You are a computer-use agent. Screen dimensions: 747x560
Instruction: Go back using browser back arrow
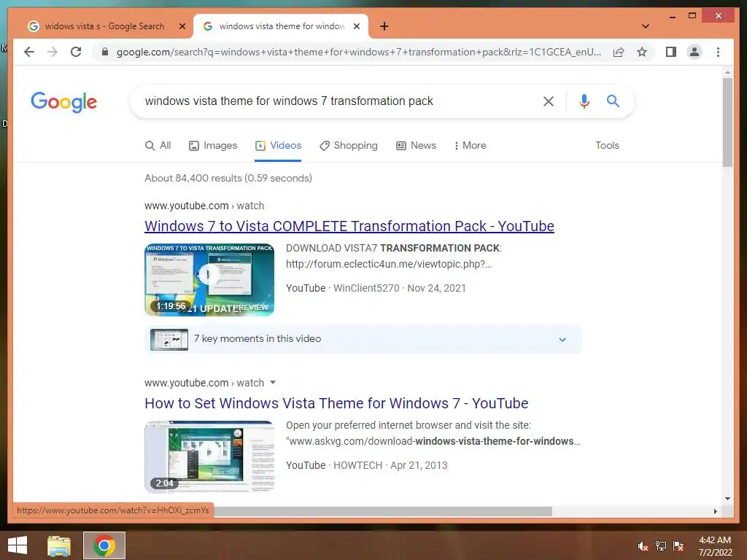(29, 52)
